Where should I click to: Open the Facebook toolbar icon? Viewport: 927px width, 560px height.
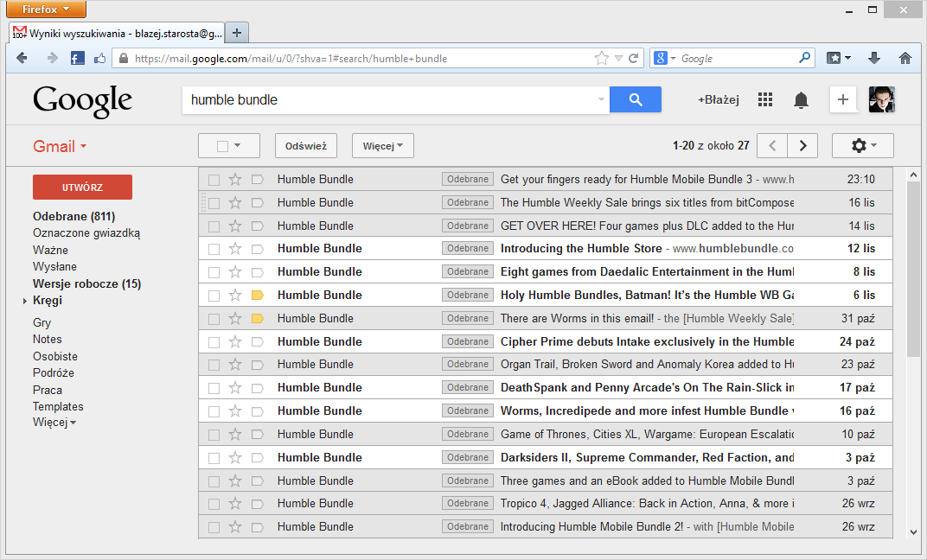tap(78, 58)
